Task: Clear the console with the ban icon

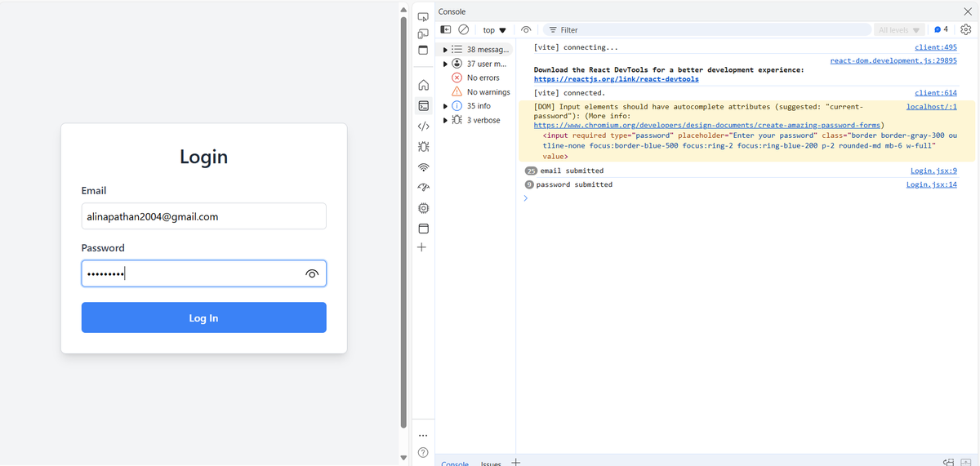Action: point(463,29)
